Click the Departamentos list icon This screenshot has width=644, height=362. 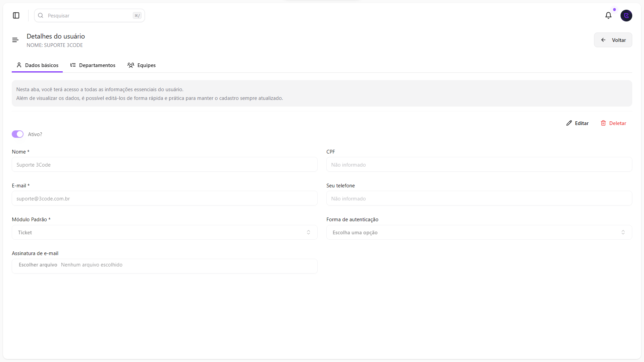(x=73, y=65)
